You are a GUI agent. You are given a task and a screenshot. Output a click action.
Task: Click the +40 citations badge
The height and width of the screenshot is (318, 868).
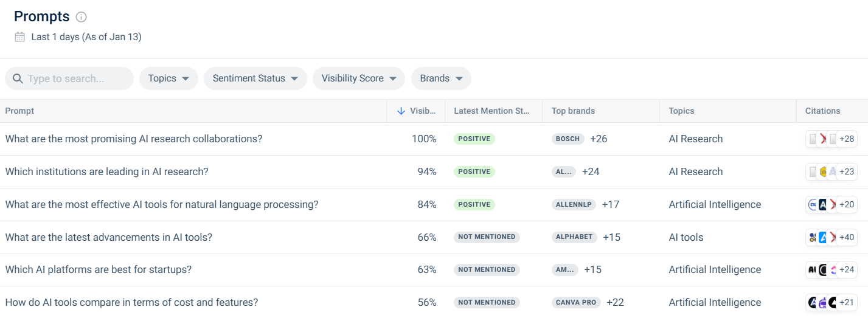[x=847, y=237]
